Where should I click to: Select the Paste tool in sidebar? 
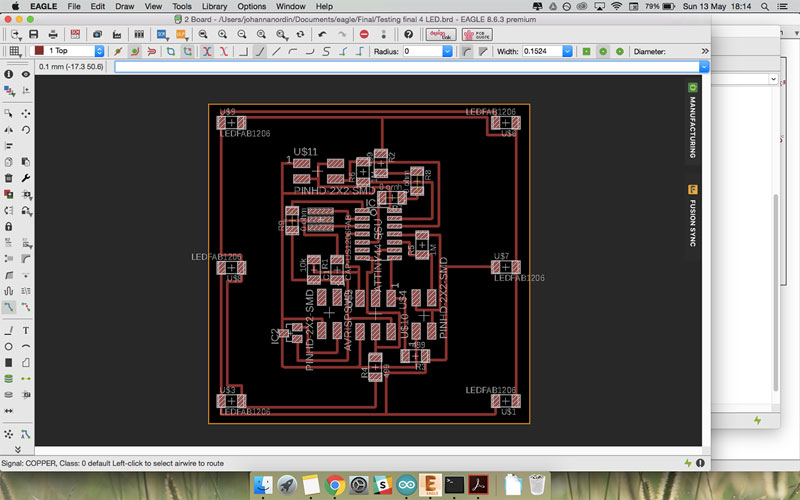click(26, 162)
